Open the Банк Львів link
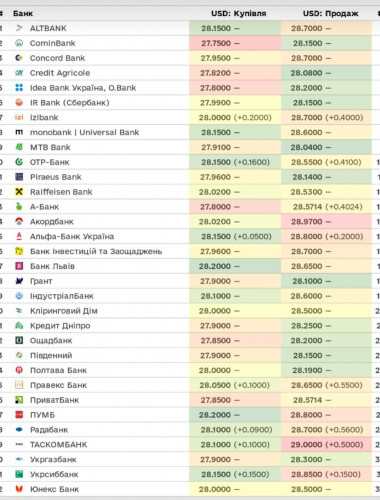This screenshot has height=500, width=380. (52, 266)
